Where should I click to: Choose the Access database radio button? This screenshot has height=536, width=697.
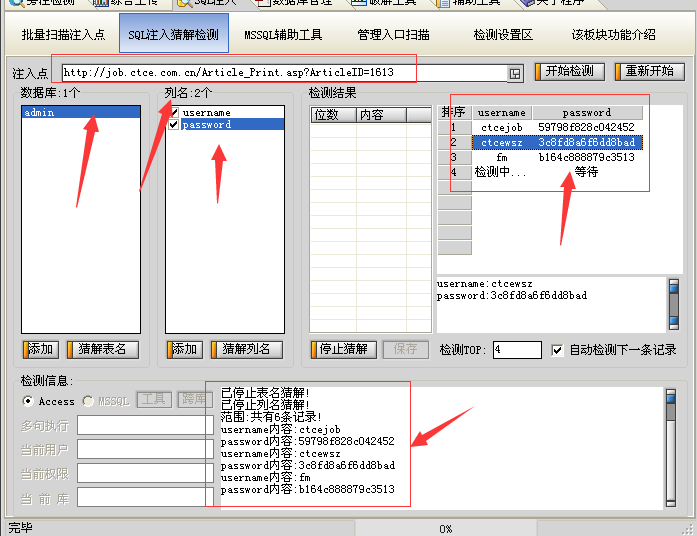click(x=28, y=401)
